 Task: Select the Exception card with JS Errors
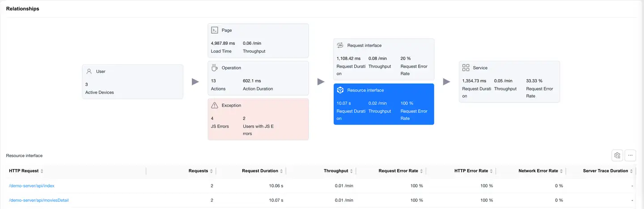tap(258, 119)
